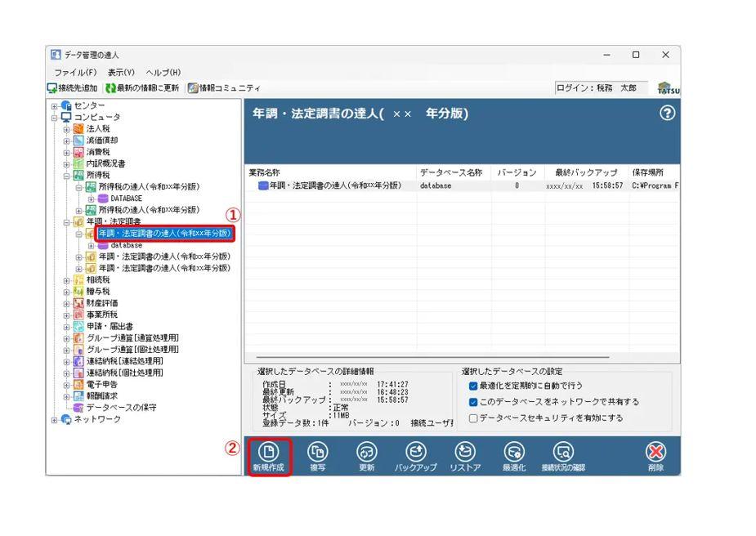Expand the DATABASE node under 所得税の達人
The image size is (756, 536).
tap(91, 199)
